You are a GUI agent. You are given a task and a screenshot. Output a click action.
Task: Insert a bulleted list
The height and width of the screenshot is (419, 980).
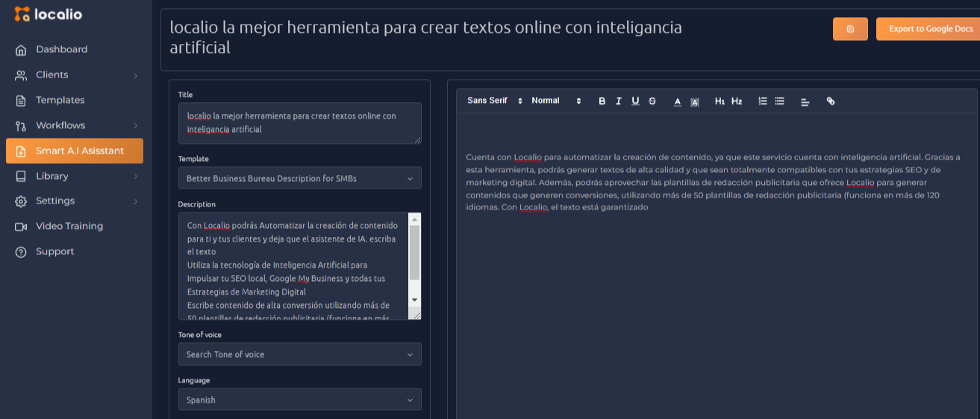[x=779, y=101]
